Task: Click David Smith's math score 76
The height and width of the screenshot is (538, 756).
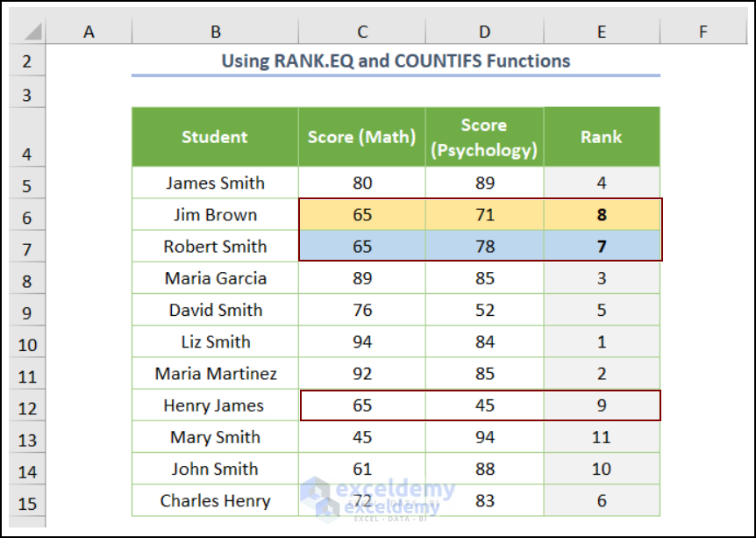Action: point(362,310)
